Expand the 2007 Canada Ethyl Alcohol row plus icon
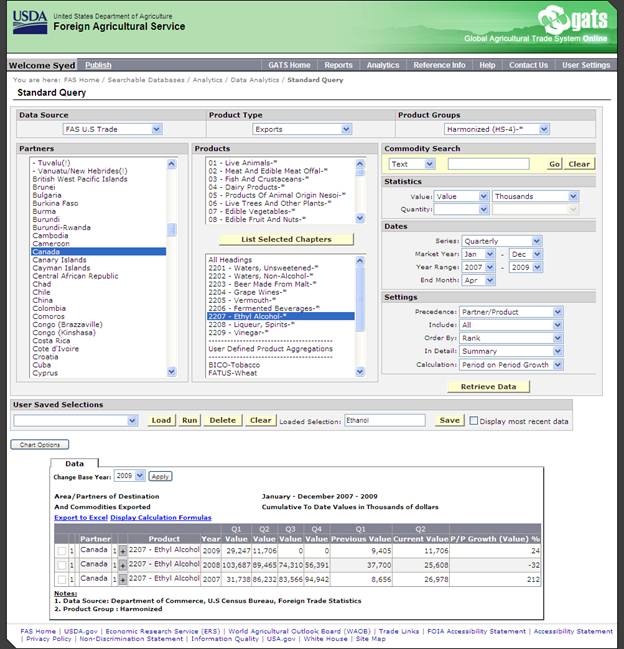Viewport: 624px width, 649px height. tap(123, 579)
